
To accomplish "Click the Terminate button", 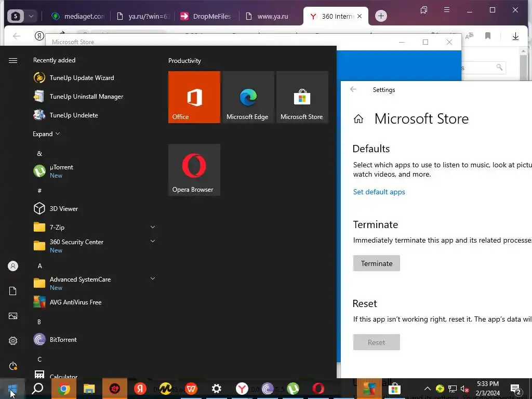I will pyautogui.click(x=377, y=263).
